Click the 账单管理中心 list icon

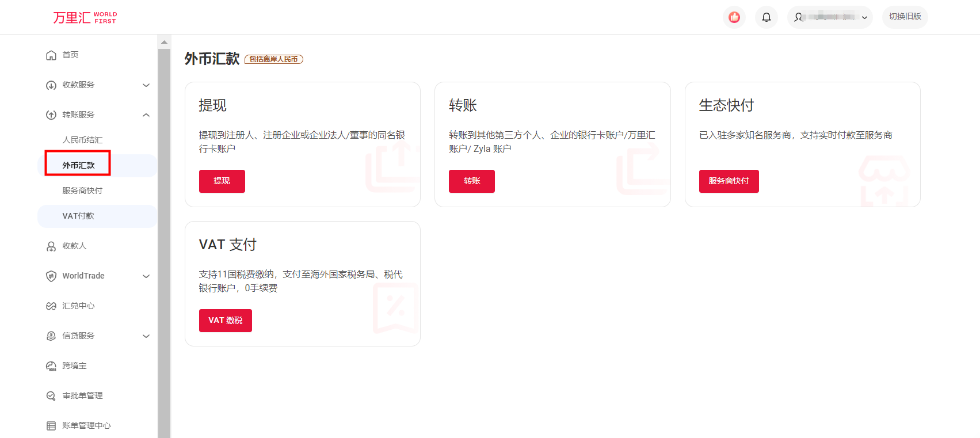pos(51,426)
